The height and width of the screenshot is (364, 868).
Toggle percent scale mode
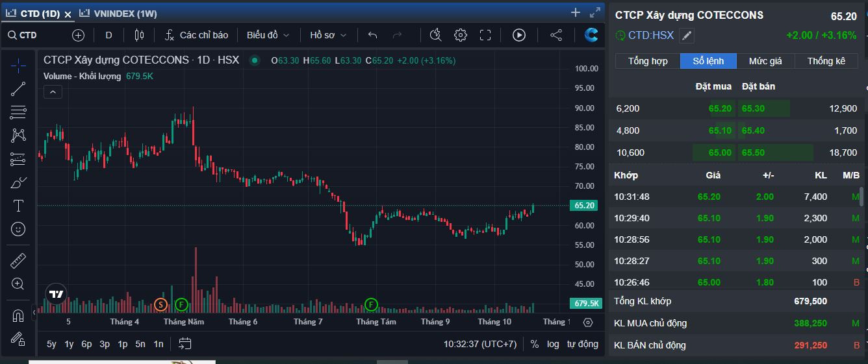[x=534, y=344]
